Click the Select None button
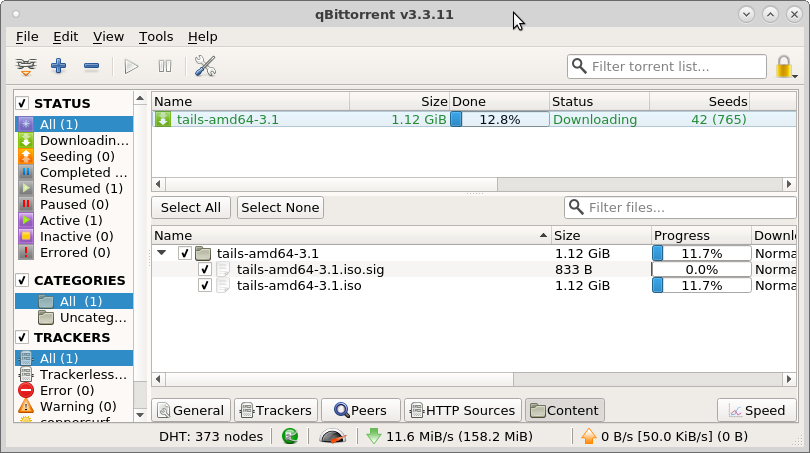The width and height of the screenshot is (810, 453). click(280, 207)
